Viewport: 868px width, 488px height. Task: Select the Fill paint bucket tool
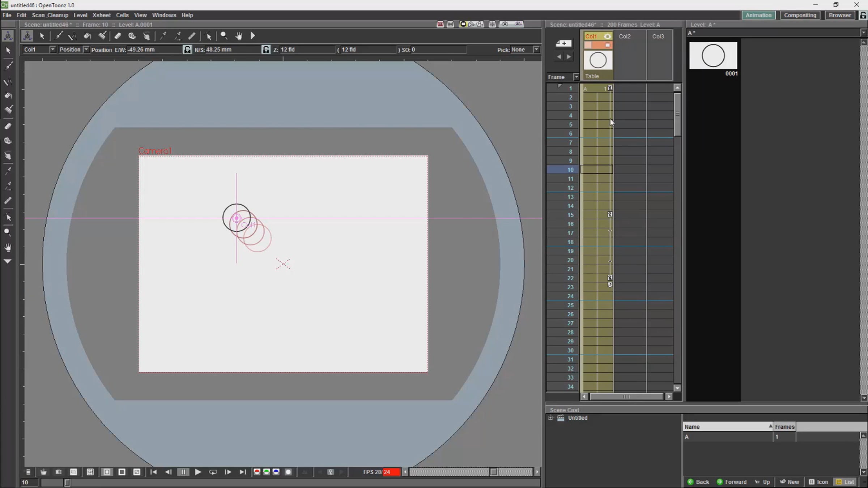tap(87, 36)
